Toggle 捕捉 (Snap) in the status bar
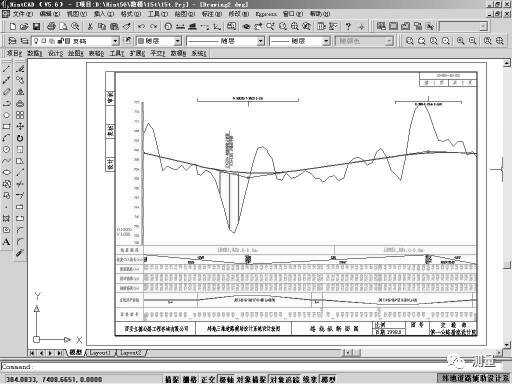The image size is (512, 384). pos(172,379)
